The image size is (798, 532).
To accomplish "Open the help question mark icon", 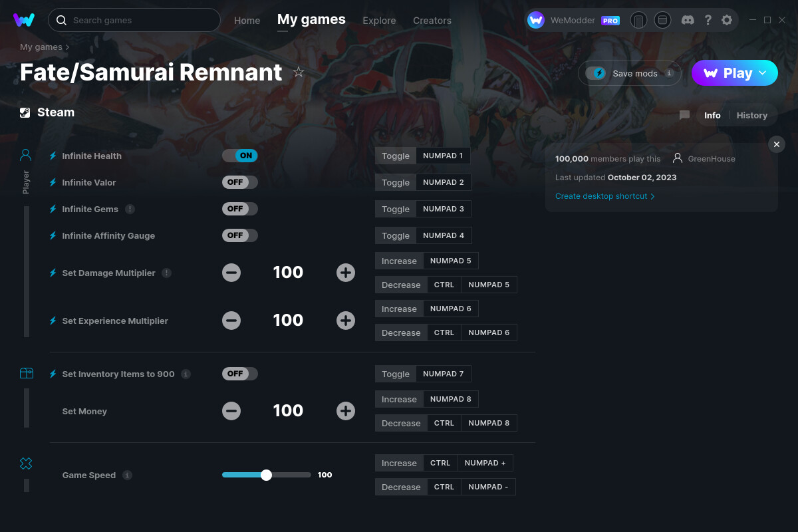I will point(708,20).
